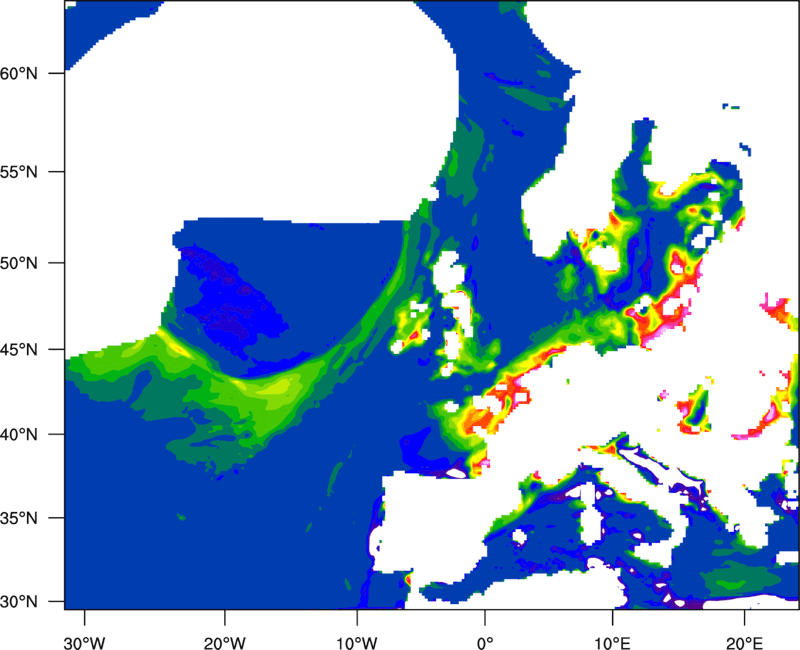
Task: Click the 20°W longitude label
Action: 225,643
